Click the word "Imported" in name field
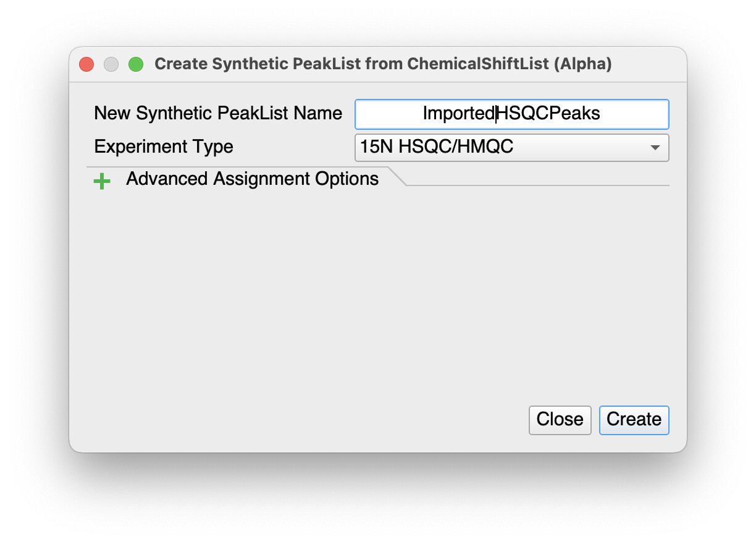This screenshot has width=756, height=544. coord(458,114)
